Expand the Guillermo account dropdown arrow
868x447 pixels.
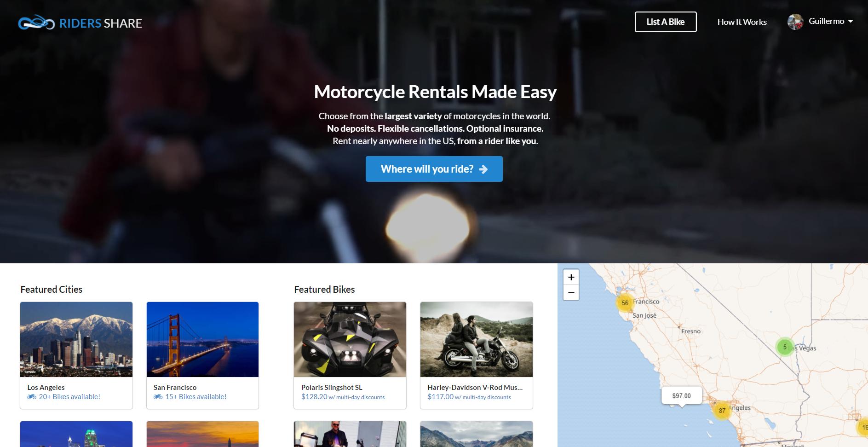pyautogui.click(x=851, y=22)
